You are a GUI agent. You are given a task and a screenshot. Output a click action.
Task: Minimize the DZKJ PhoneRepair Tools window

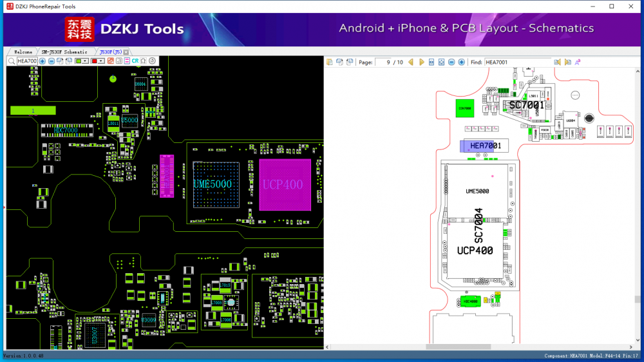coord(592,6)
